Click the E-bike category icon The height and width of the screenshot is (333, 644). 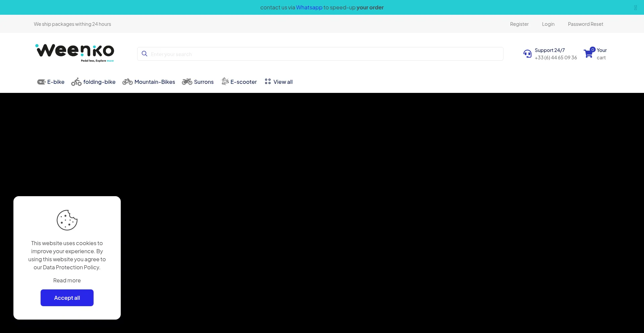pos(41,82)
